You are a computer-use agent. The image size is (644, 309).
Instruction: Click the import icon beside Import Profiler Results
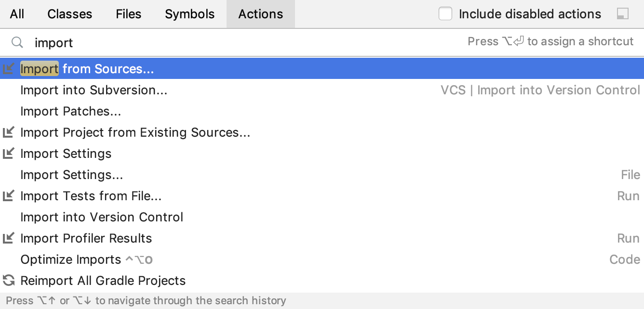[9, 238]
